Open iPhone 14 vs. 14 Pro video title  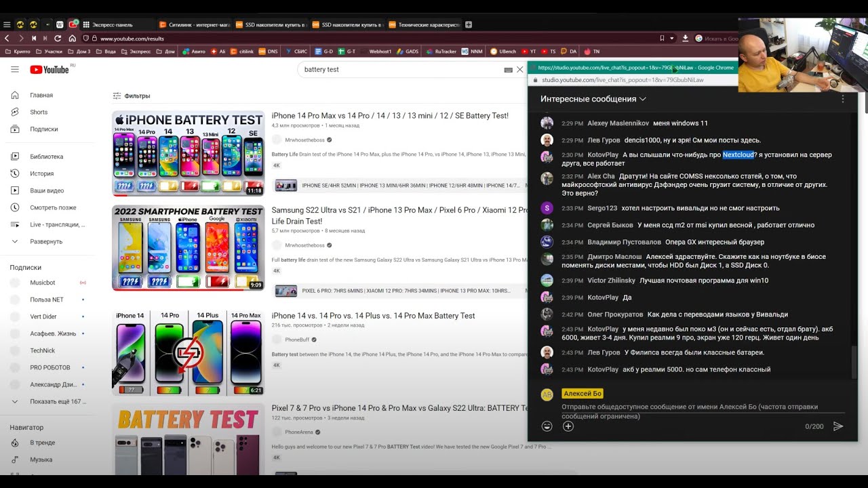[x=373, y=316]
